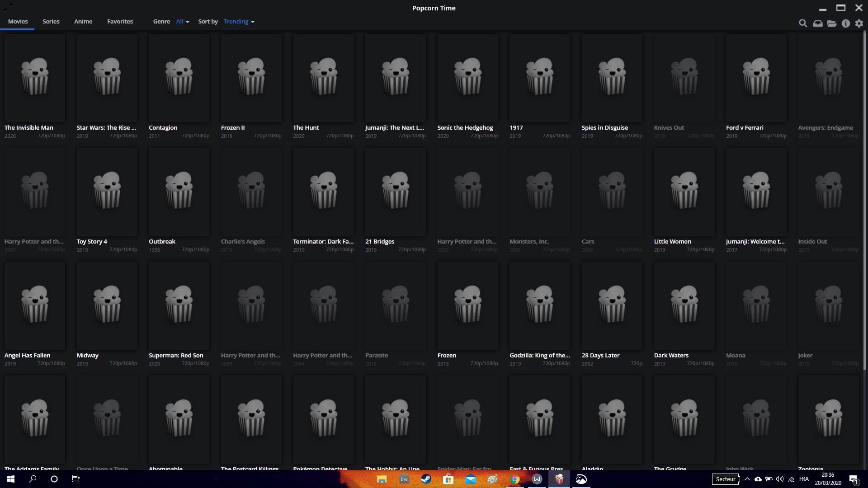Screen dimensions: 868x488
Task: Open The Invisible Man movie poster
Action: (35, 78)
